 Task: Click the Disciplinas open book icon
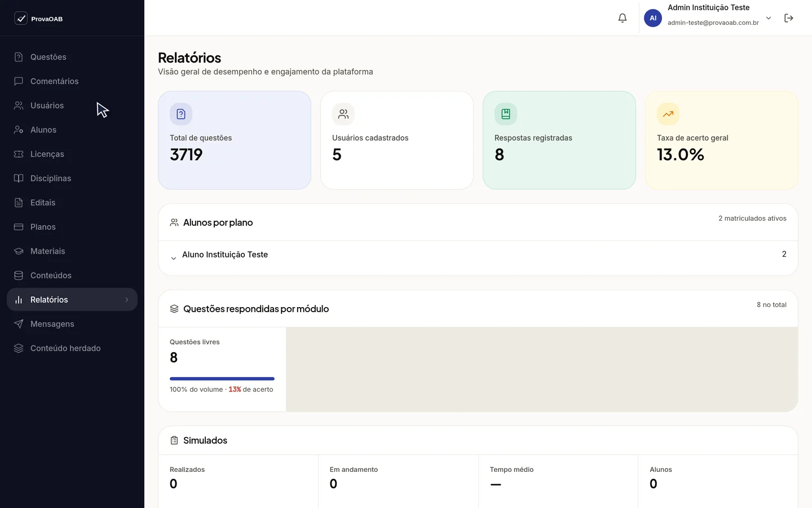[x=19, y=178]
